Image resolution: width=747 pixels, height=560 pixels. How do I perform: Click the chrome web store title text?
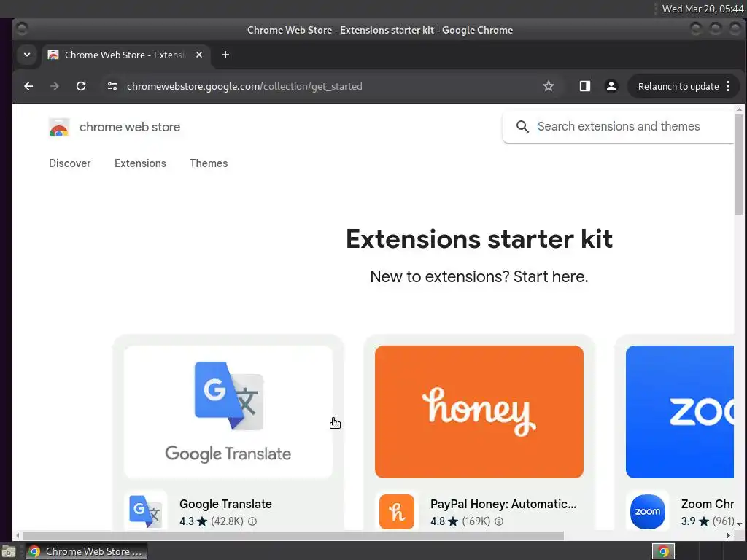[x=130, y=127]
